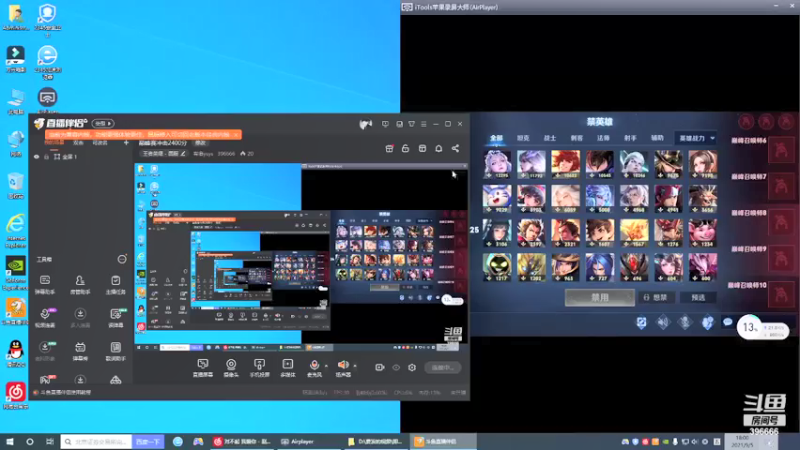Pick the hero portrait with power 12295
800x450 pixels.
pyautogui.click(x=496, y=164)
